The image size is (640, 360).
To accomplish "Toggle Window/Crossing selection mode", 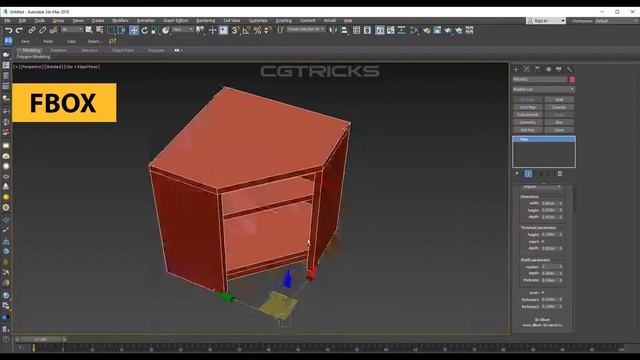I will click(122, 30).
